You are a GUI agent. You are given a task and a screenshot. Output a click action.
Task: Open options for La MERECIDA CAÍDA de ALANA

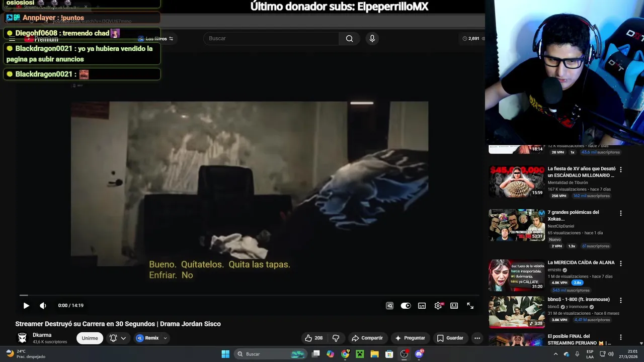(x=620, y=263)
